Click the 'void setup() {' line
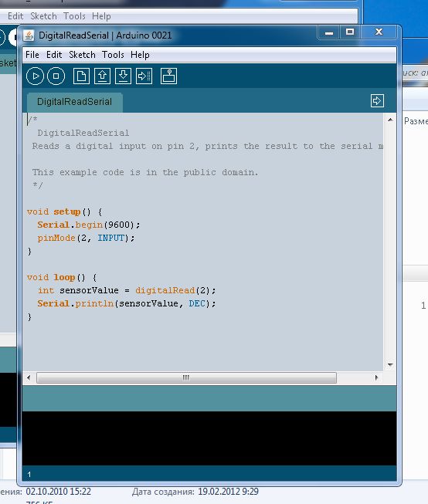The height and width of the screenshot is (504, 428). (64, 211)
